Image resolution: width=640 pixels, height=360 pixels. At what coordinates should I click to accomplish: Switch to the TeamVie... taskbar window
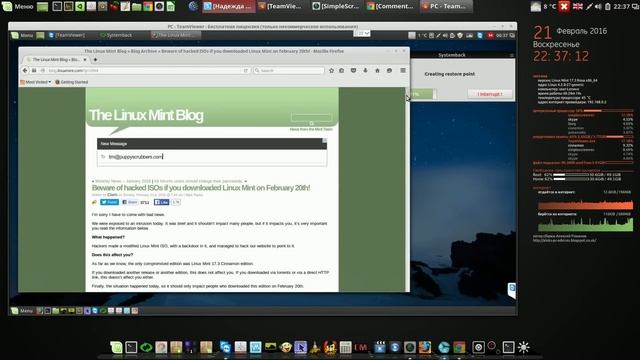tap(281, 6)
